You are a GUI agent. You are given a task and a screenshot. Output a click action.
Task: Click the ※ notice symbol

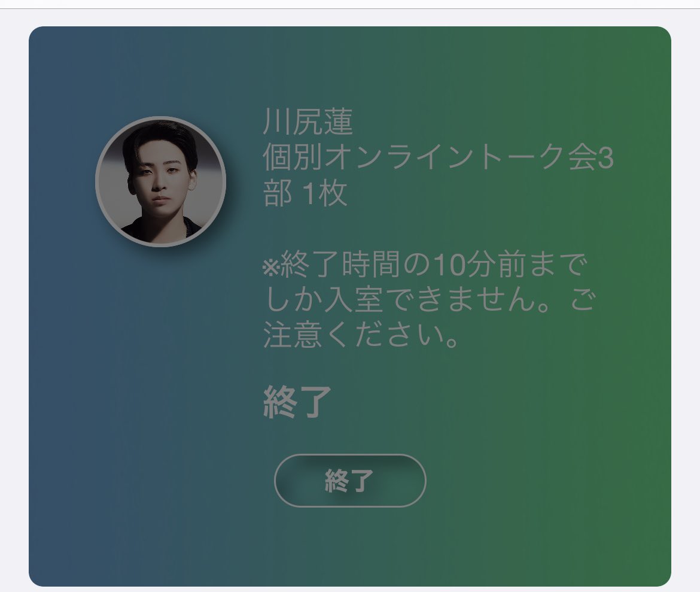click(270, 267)
